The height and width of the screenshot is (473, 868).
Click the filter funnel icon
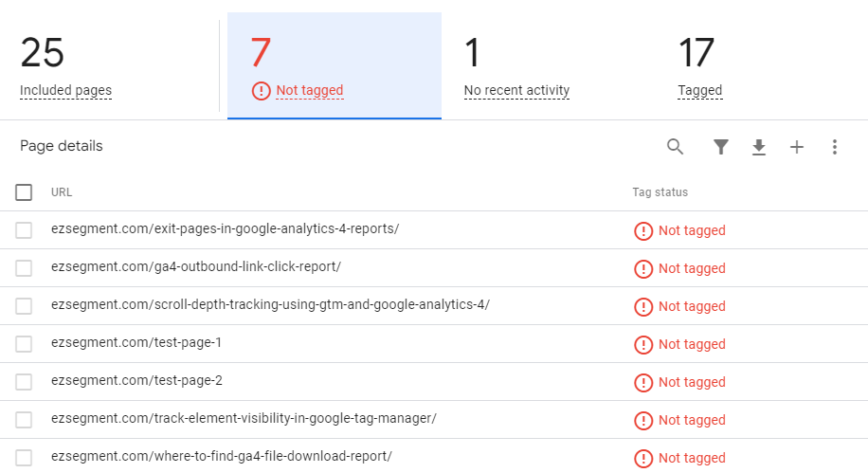coord(721,147)
